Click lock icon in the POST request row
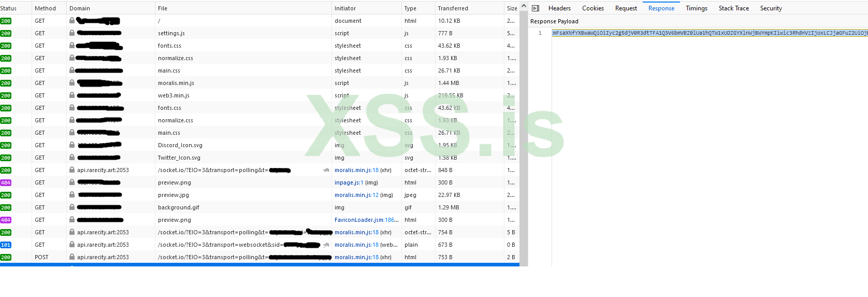The height and width of the screenshot is (297, 868). tap(72, 257)
